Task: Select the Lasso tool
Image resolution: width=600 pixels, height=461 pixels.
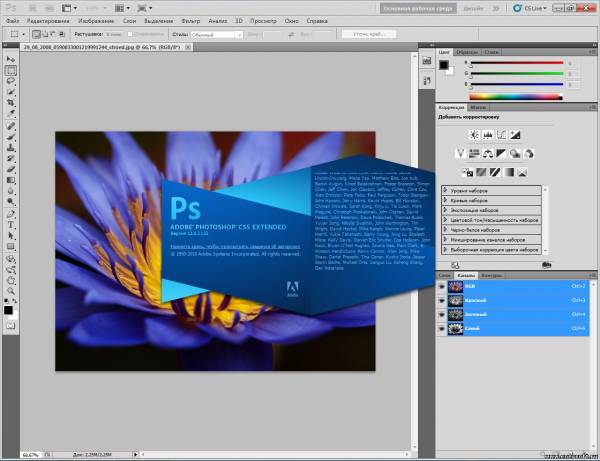Action: pos(11,81)
